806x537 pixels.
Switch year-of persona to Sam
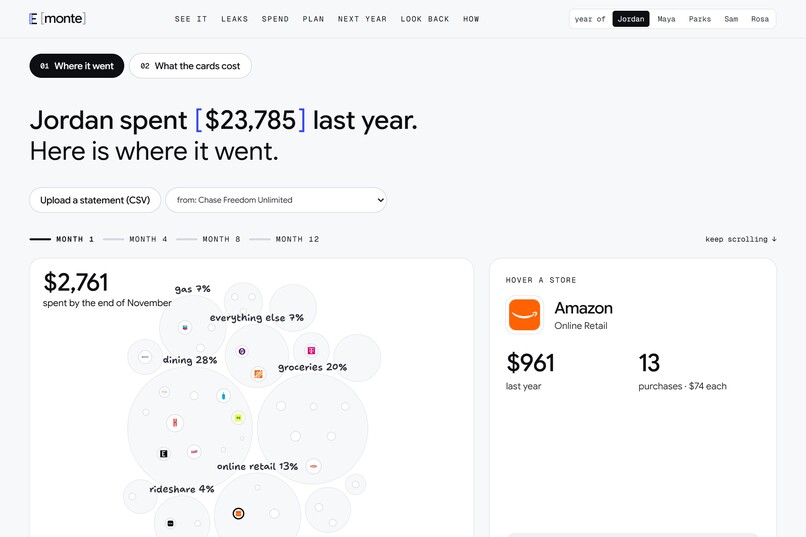click(x=731, y=19)
